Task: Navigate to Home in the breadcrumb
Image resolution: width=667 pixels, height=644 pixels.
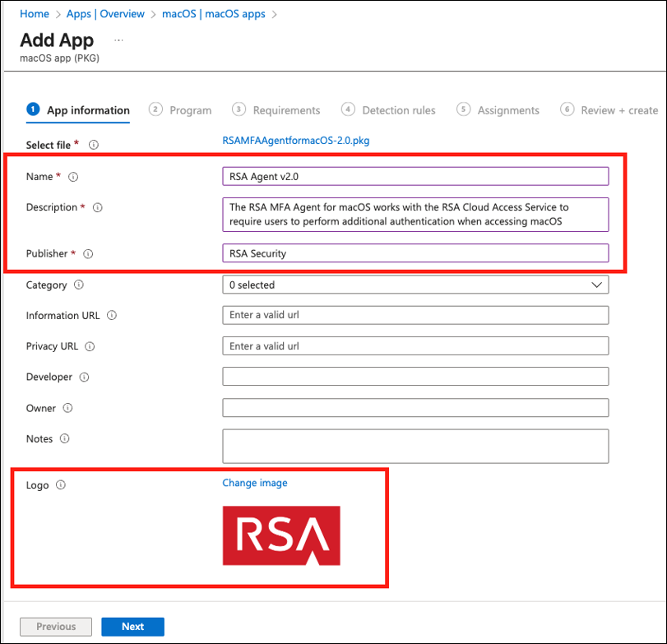Action: pyautogui.click(x=34, y=14)
